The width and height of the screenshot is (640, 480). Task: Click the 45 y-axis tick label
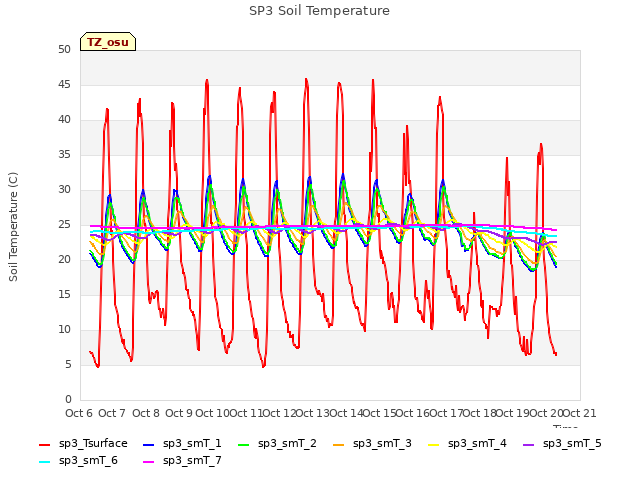[x=64, y=84]
